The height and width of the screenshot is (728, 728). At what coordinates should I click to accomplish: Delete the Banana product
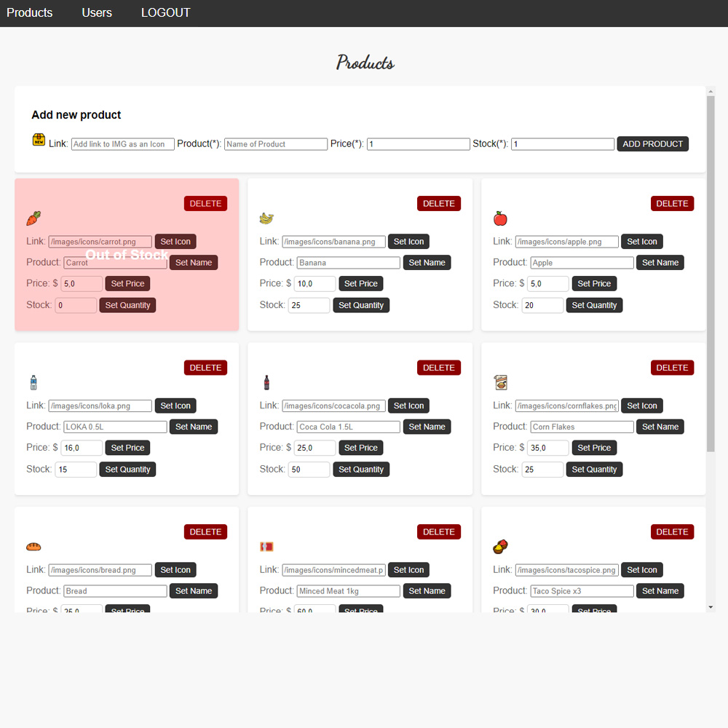coord(438,204)
